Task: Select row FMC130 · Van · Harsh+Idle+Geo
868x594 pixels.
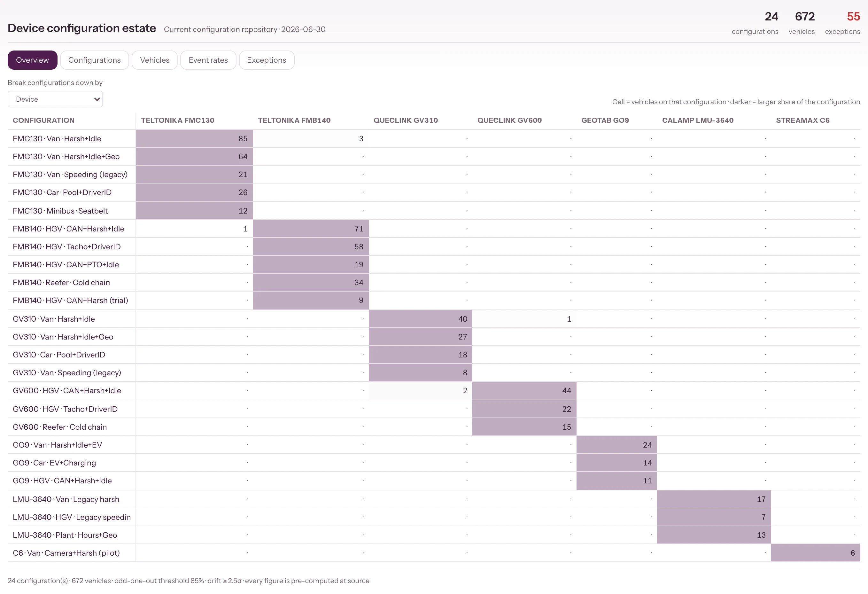Action: [434, 157]
